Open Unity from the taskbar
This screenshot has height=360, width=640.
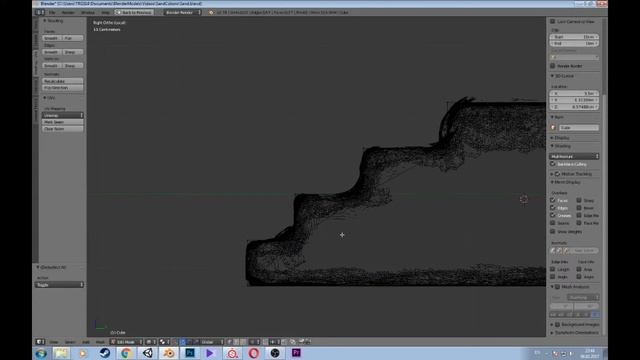coord(147,353)
